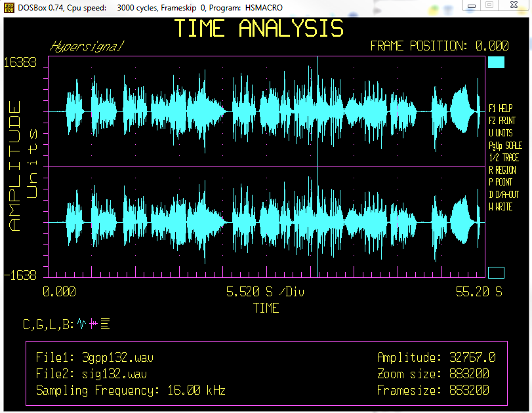Select W WRITE menu option
Viewport: 532px width, 413px height.
coord(501,206)
